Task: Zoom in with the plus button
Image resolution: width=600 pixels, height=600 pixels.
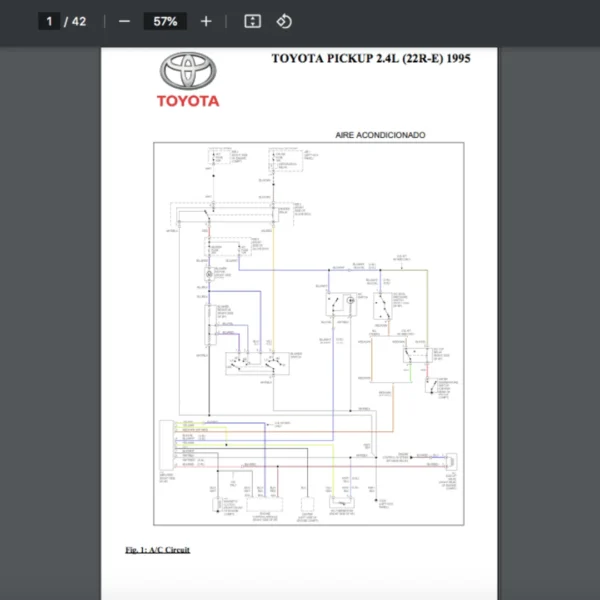Action: [206, 21]
